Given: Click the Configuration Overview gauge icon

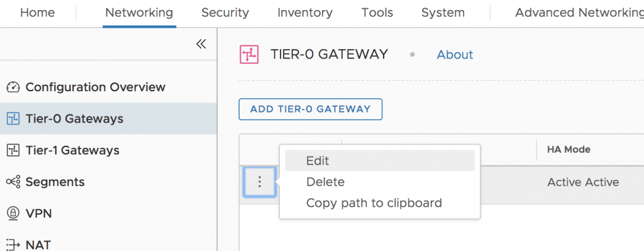Looking at the screenshot, I should tap(14, 87).
